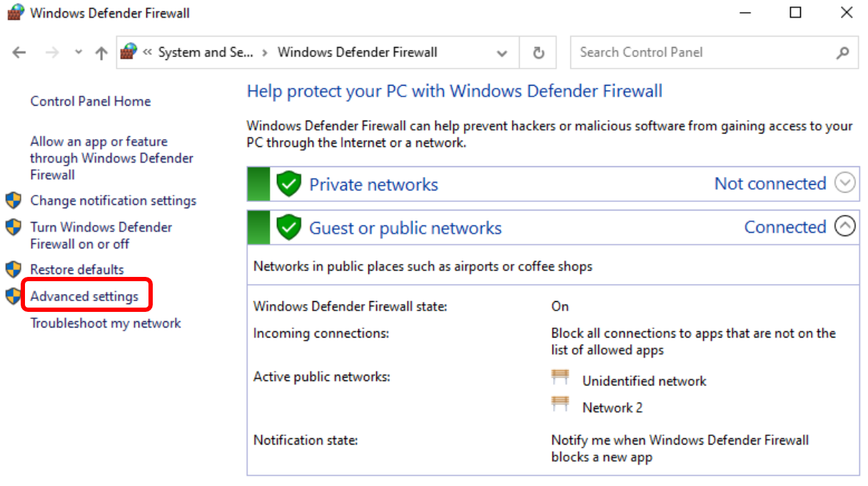Open Allow an app or feature link
The width and height of the screenshot is (868, 486).
pyautogui.click(x=112, y=158)
